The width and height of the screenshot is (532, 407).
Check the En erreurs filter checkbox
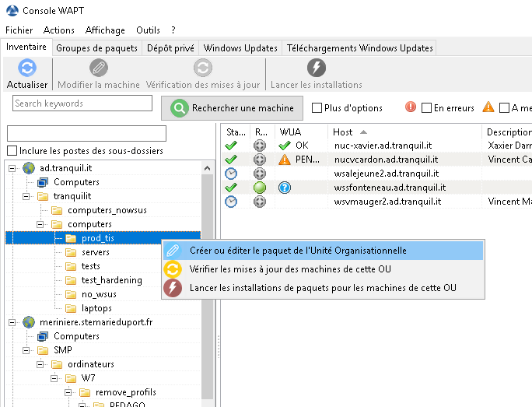pos(426,108)
